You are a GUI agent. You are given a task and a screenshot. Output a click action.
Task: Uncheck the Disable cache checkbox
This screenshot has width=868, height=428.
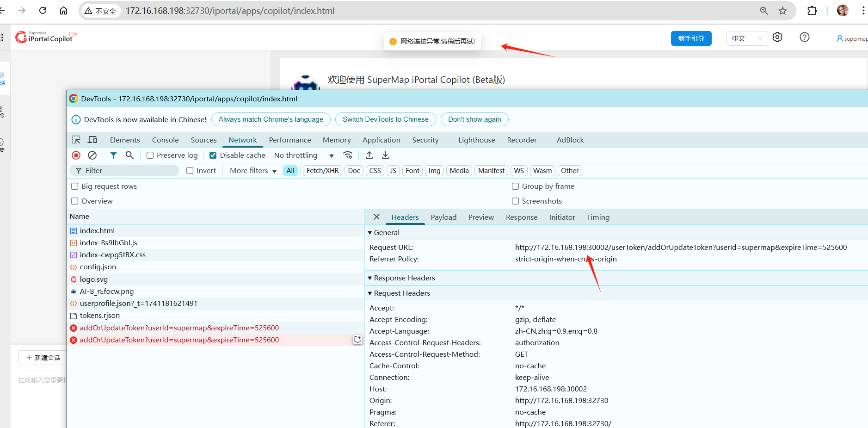(213, 155)
